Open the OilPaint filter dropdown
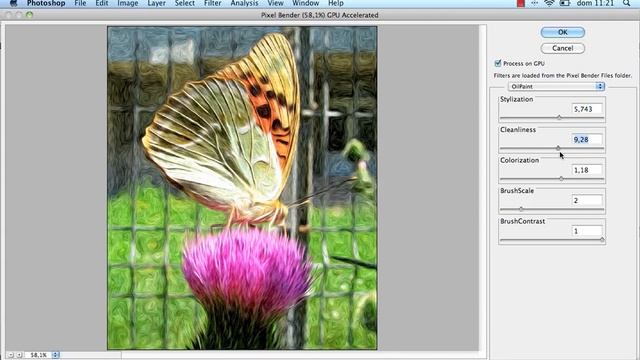The width and height of the screenshot is (640, 360). pos(556,87)
